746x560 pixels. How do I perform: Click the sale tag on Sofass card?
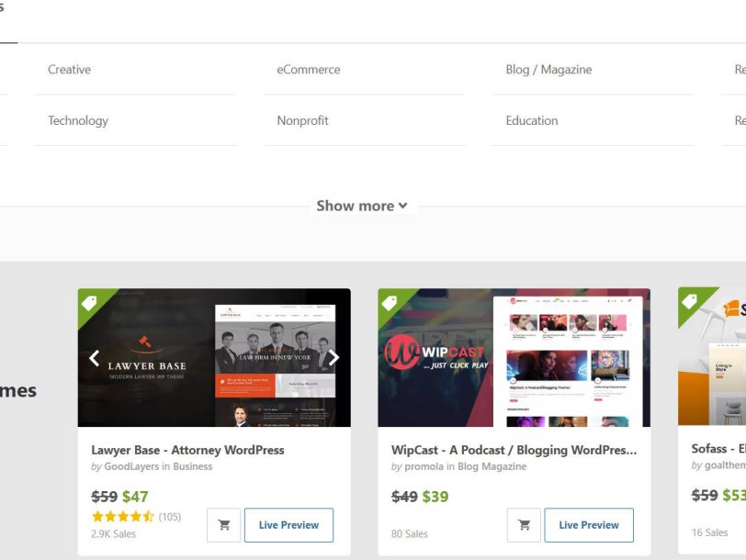click(690, 302)
